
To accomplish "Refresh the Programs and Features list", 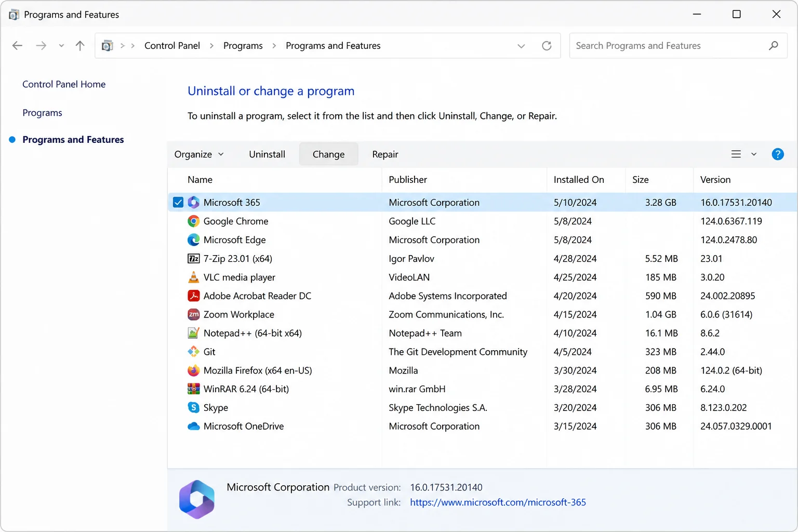I will click(x=547, y=46).
